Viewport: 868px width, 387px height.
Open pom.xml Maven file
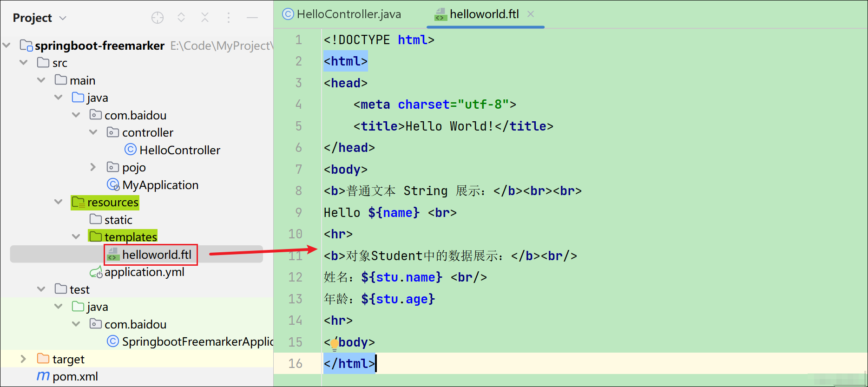tap(75, 376)
